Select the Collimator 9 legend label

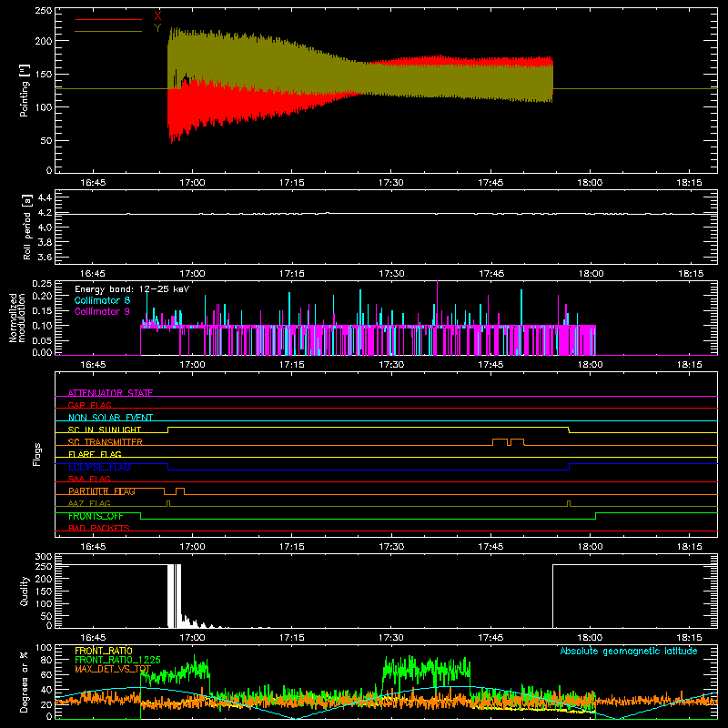pos(102,311)
